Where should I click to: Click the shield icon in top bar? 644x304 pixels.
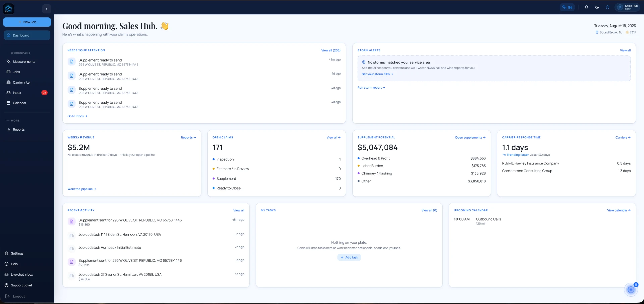pos(607,7)
